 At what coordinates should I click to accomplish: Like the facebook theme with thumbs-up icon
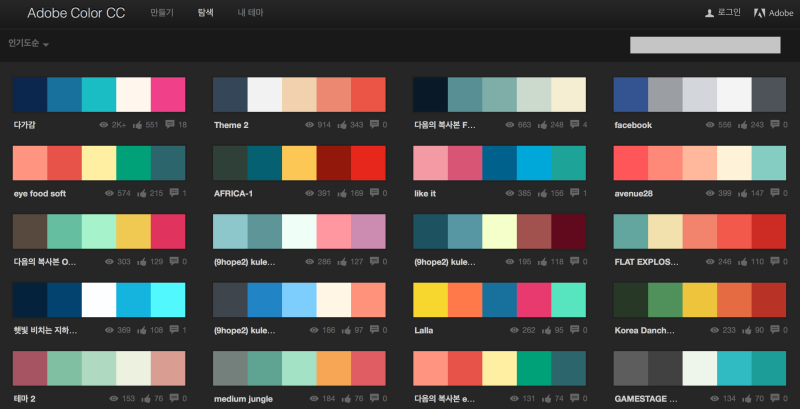[742, 125]
